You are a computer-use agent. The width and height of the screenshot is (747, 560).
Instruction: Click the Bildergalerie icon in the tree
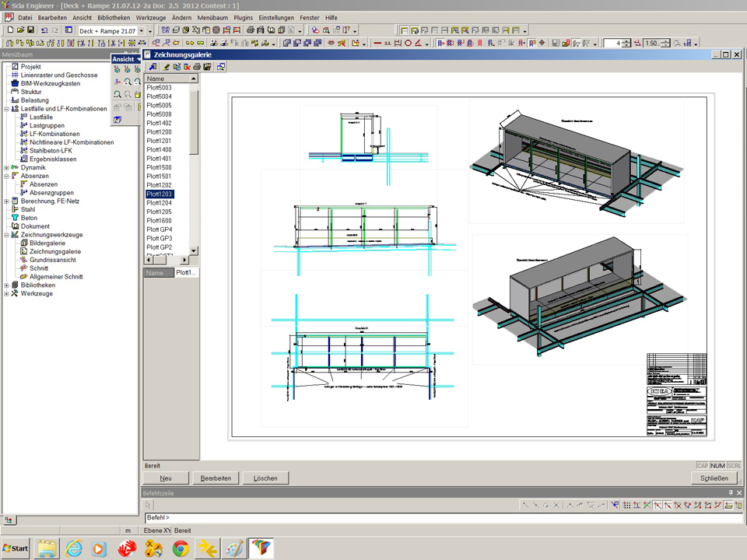pos(24,243)
